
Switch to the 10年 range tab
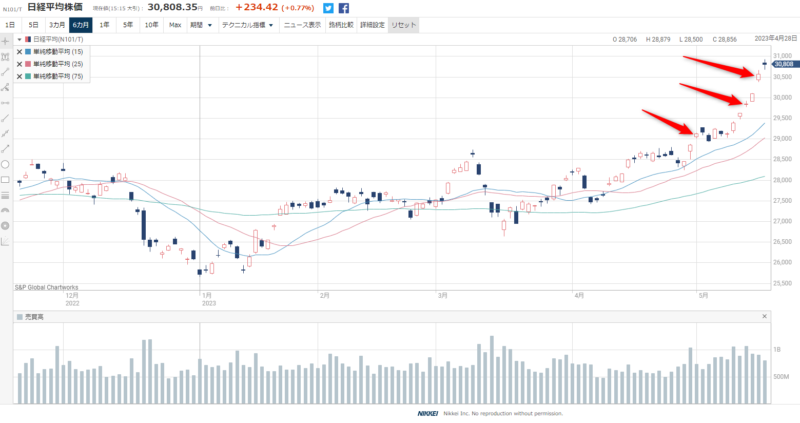pyautogui.click(x=152, y=25)
